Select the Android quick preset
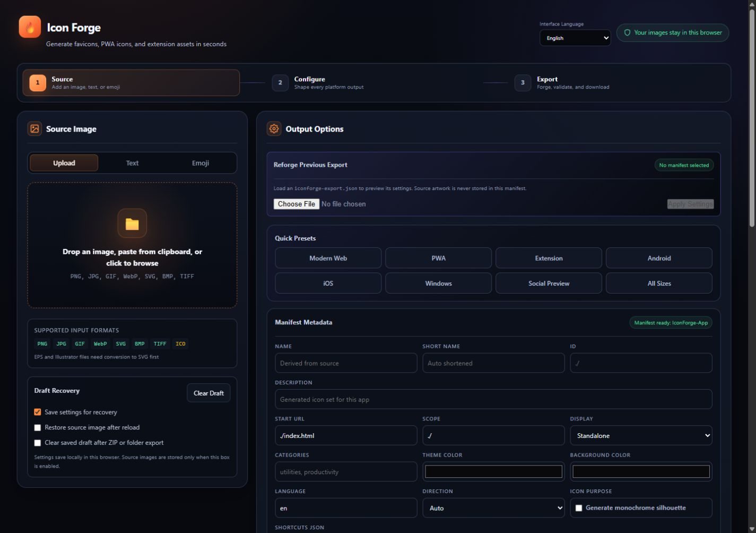The width and height of the screenshot is (756, 533). tap(659, 258)
